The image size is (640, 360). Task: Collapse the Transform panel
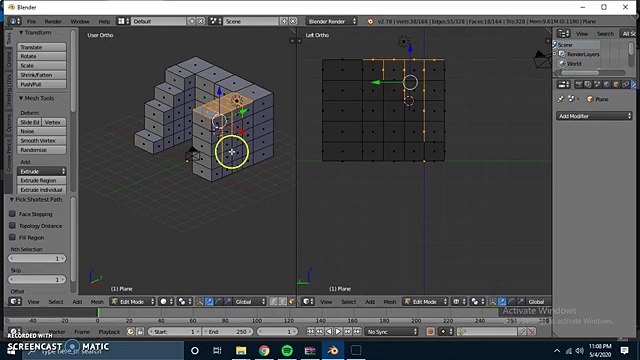[21, 32]
